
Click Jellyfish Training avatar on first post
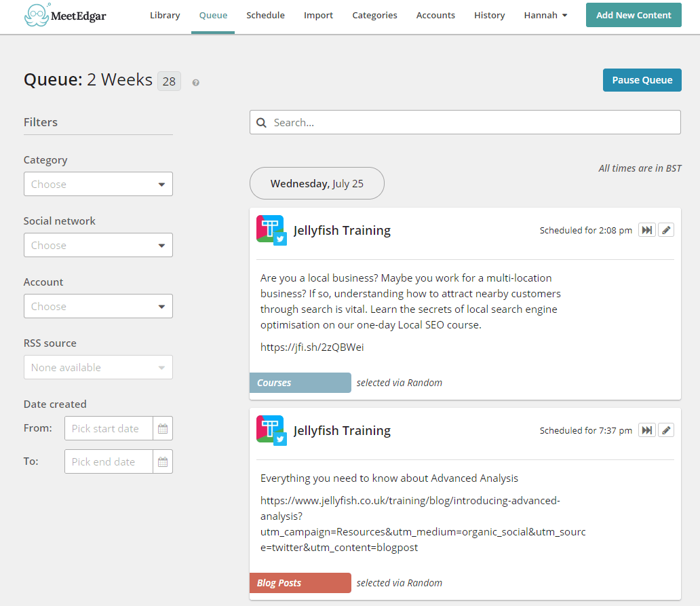click(271, 229)
